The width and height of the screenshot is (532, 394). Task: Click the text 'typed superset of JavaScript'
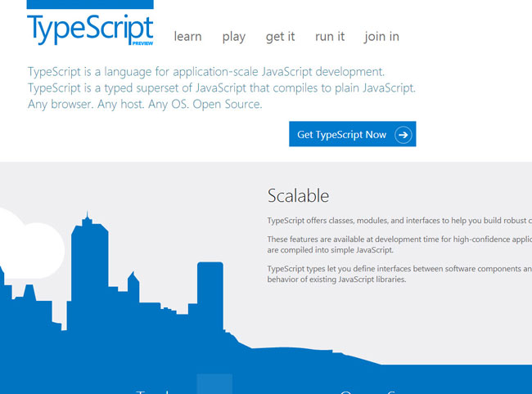pos(175,88)
